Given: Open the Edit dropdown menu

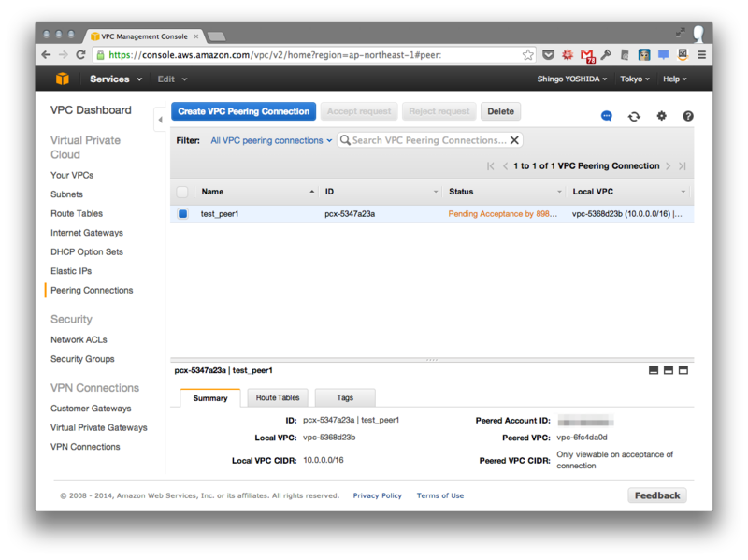Looking at the screenshot, I should [172, 79].
